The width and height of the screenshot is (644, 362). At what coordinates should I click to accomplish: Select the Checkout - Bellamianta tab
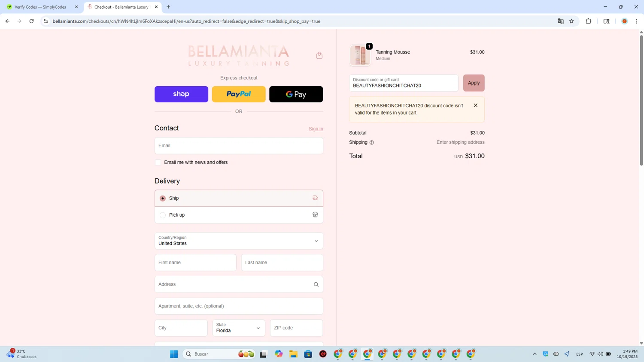tap(121, 7)
